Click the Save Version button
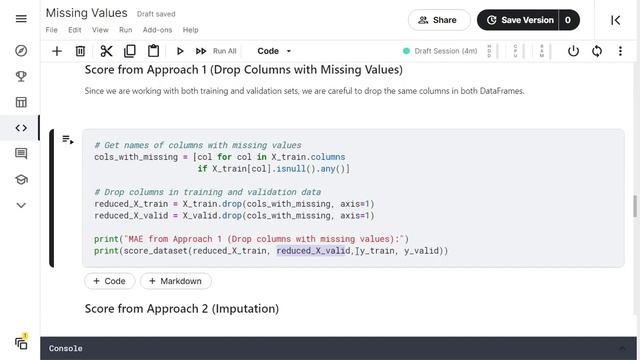640x360 pixels. (x=520, y=20)
